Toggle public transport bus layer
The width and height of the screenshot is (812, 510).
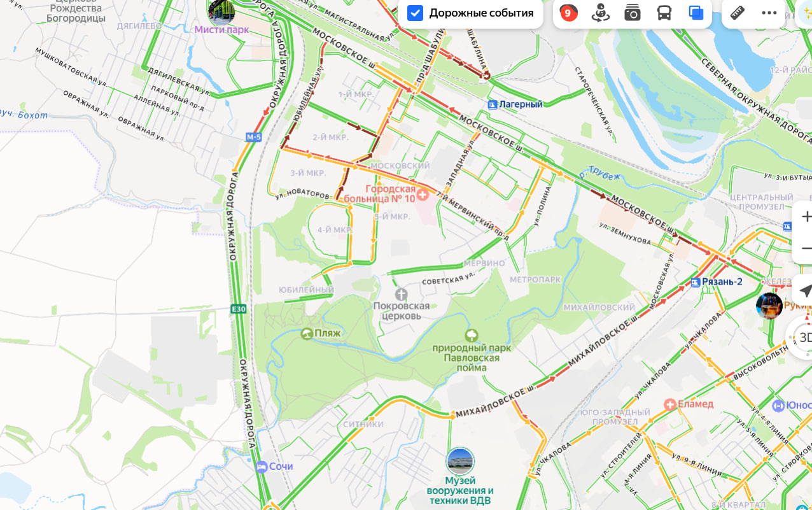[664, 13]
